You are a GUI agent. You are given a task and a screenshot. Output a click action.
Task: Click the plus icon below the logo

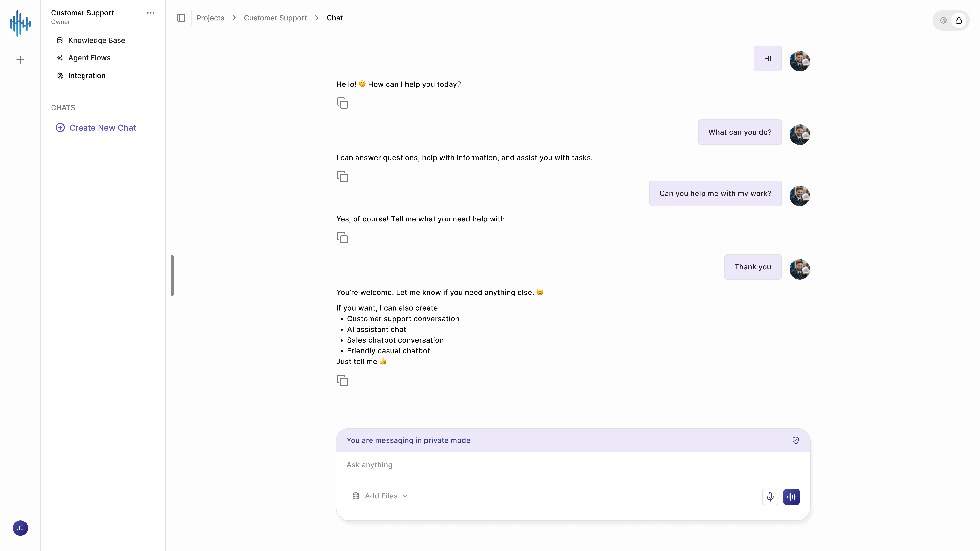tap(20, 60)
